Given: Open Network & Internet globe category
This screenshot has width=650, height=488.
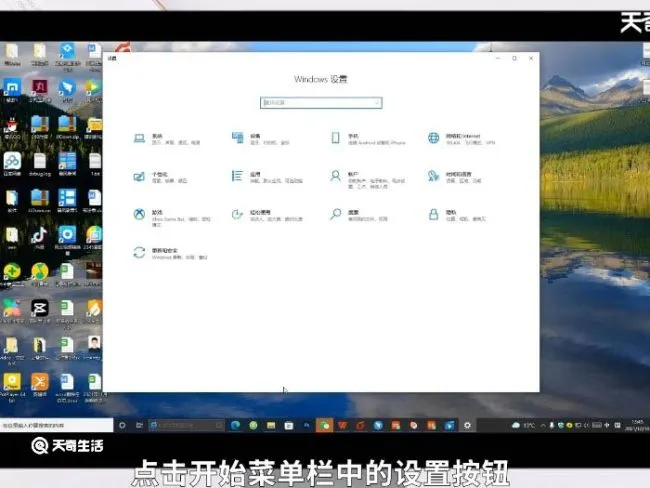Looking at the screenshot, I should [461, 139].
